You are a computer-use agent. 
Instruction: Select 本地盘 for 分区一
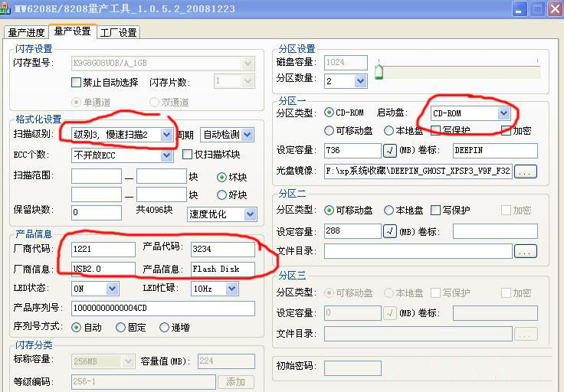click(x=389, y=131)
